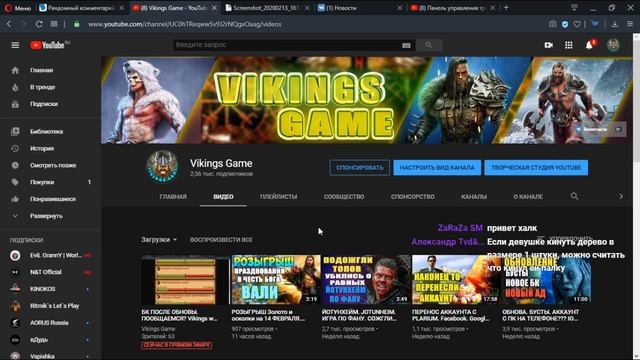Viewport: 640px width, 360px height.
Task: Reload the page with refresh icon
Action: click(39, 24)
